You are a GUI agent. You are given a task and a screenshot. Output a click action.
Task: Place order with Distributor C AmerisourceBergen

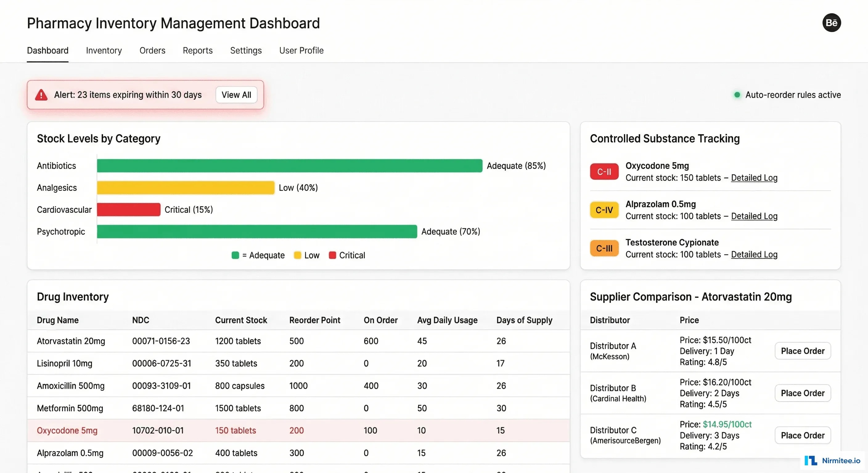coord(803,435)
